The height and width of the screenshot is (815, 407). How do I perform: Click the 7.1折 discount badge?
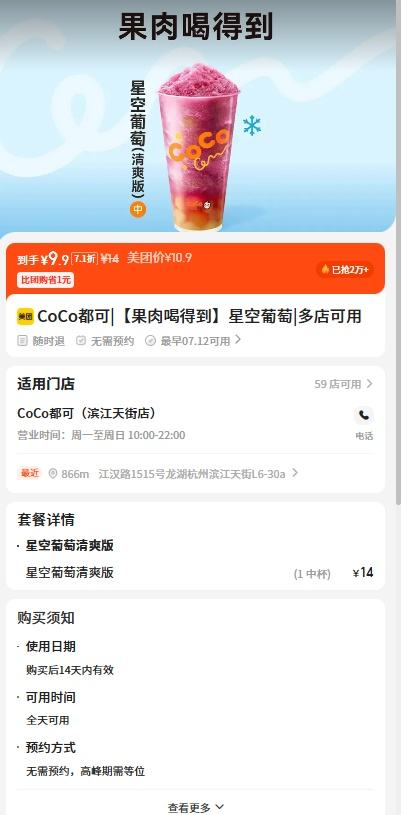point(84,258)
